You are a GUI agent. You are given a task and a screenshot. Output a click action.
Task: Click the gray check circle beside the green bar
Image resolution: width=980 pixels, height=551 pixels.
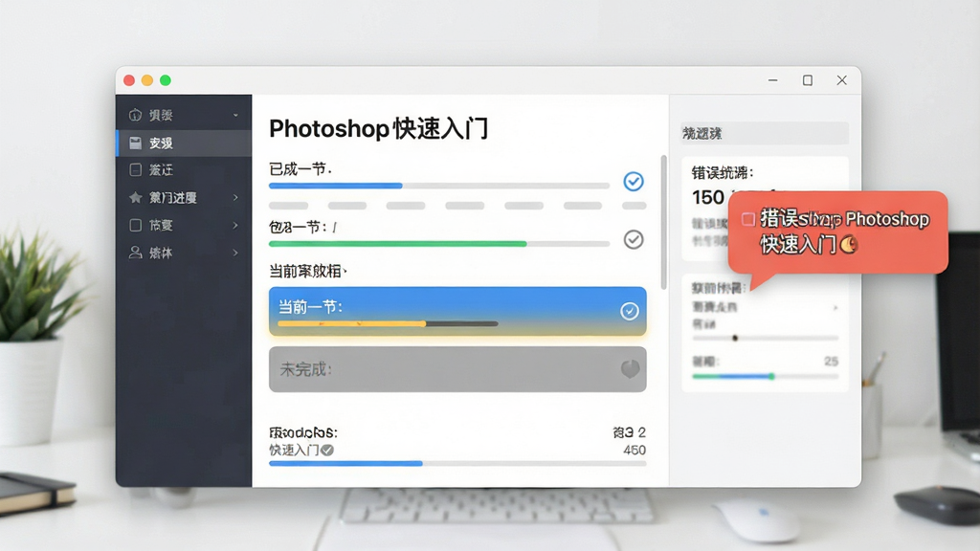[634, 239]
